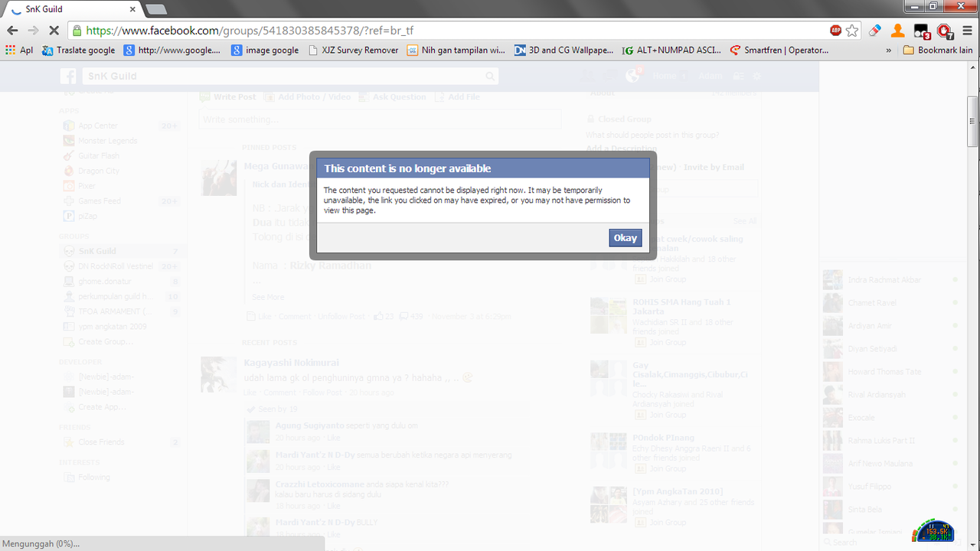Focus the Facebook search field showing SnK Guild

pyautogui.click(x=283, y=77)
